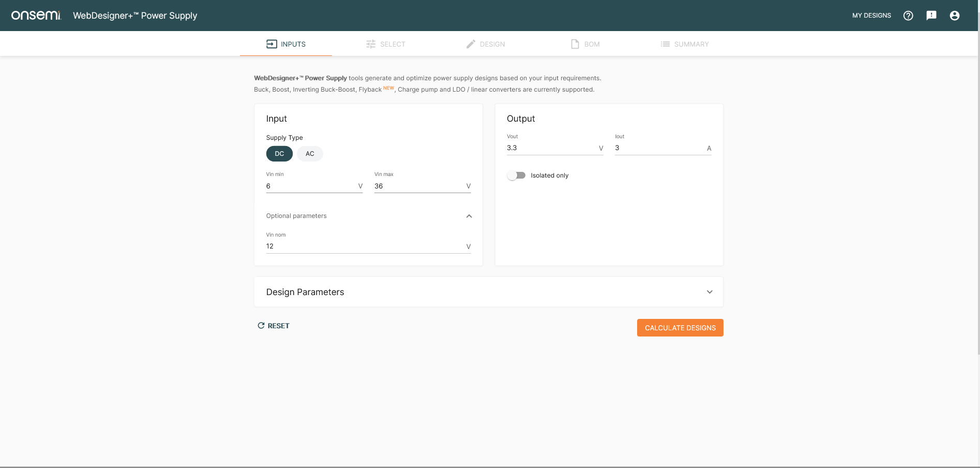Click the onsemi logo
This screenshot has width=980, height=468.
[x=36, y=16]
